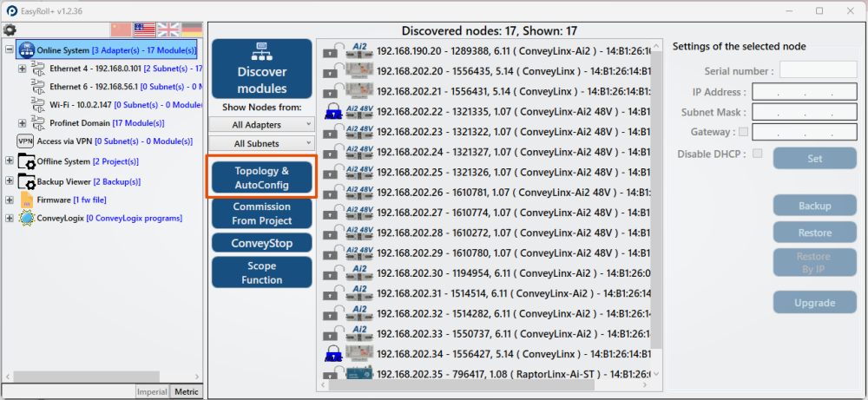
Task: Click lock icon for node 192.168.202.28
Action: pos(333,233)
